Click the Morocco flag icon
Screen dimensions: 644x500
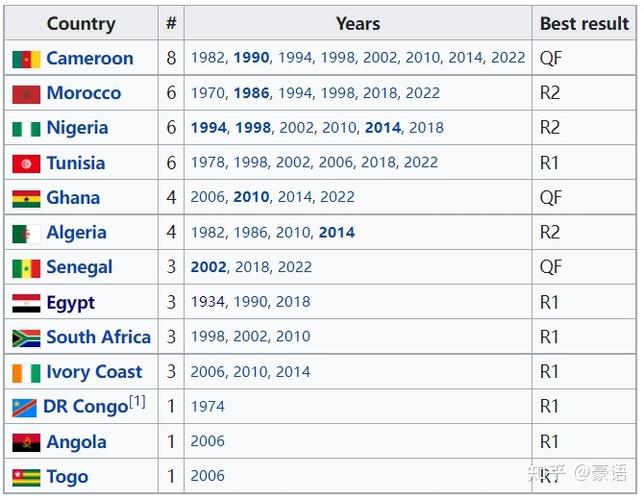(x=26, y=94)
